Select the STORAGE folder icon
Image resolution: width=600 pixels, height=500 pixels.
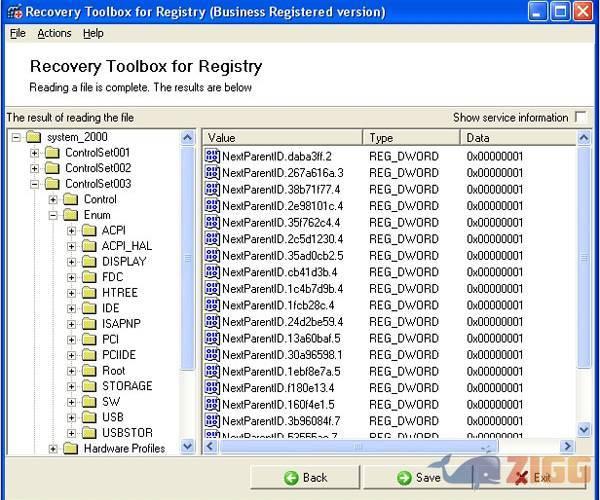[x=89, y=386]
